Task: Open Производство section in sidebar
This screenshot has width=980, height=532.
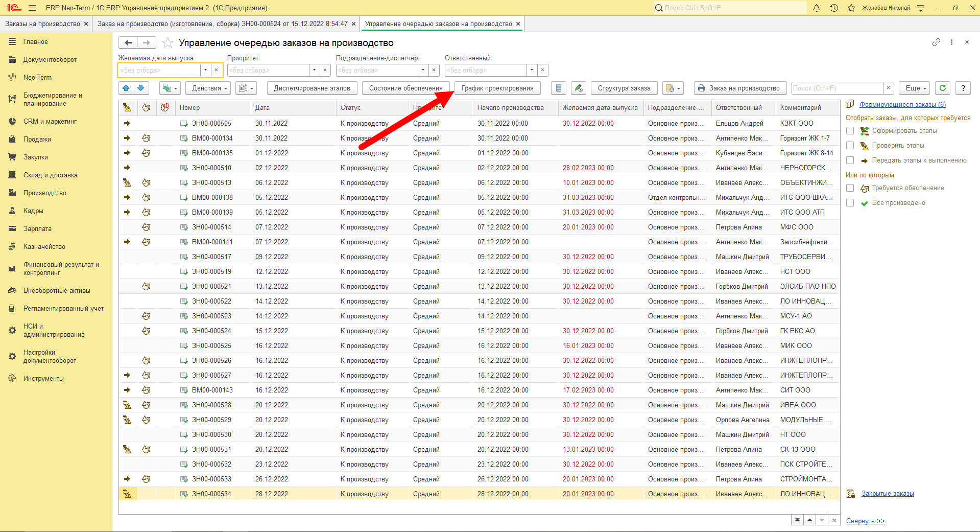Action: pos(45,193)
